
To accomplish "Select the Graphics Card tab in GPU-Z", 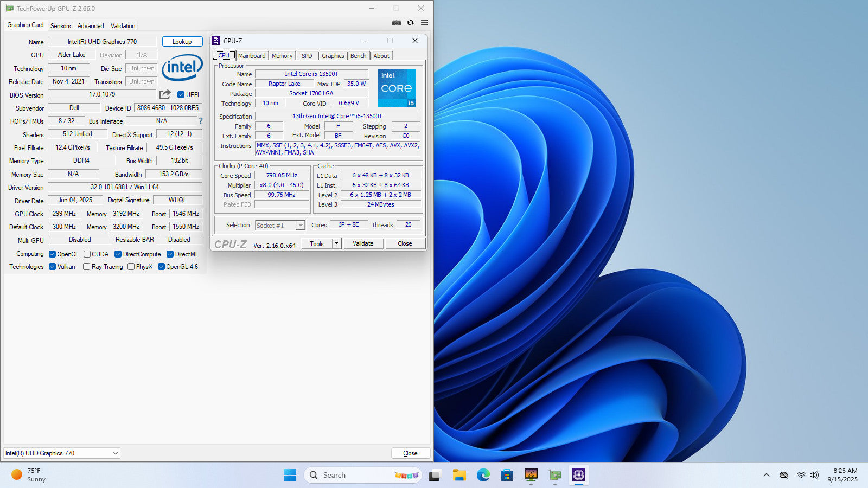I will point(25,25).
